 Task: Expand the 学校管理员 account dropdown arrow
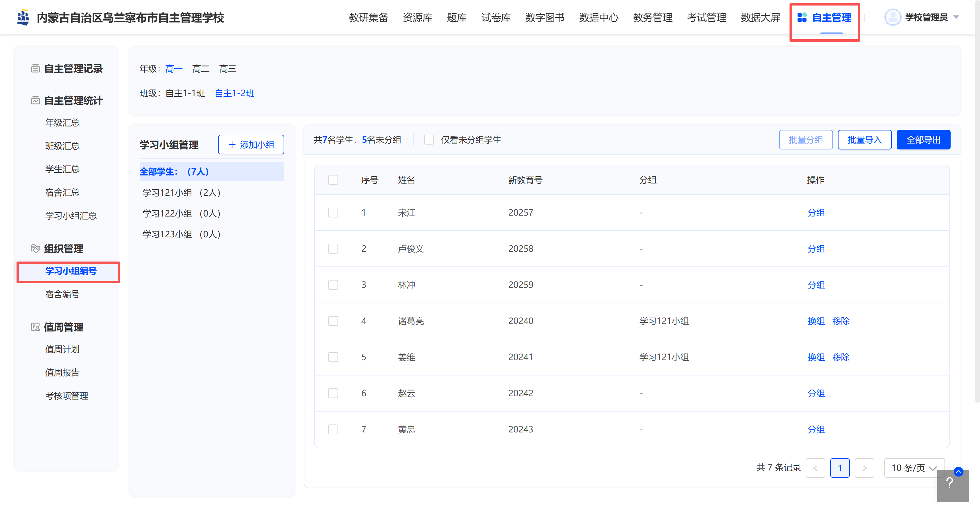956,17
